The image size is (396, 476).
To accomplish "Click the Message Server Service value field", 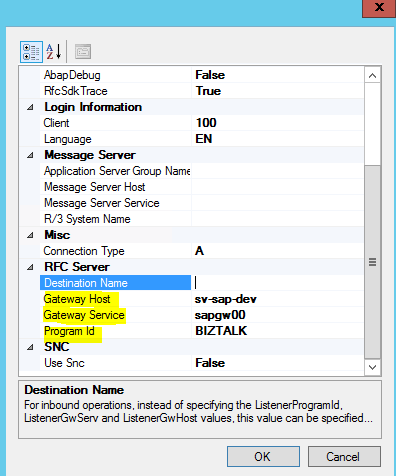I will point(277,203).
